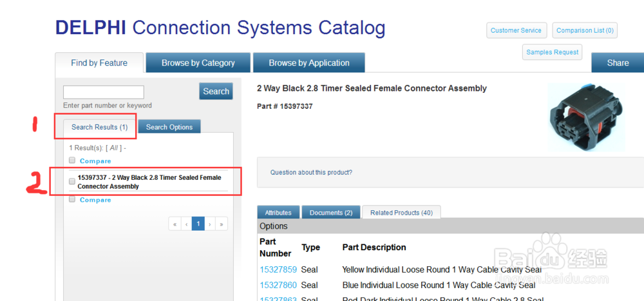Click Question about this product?
Viewport: 644px width, 301px height.
pyautogui.click(x=311, y=172)
